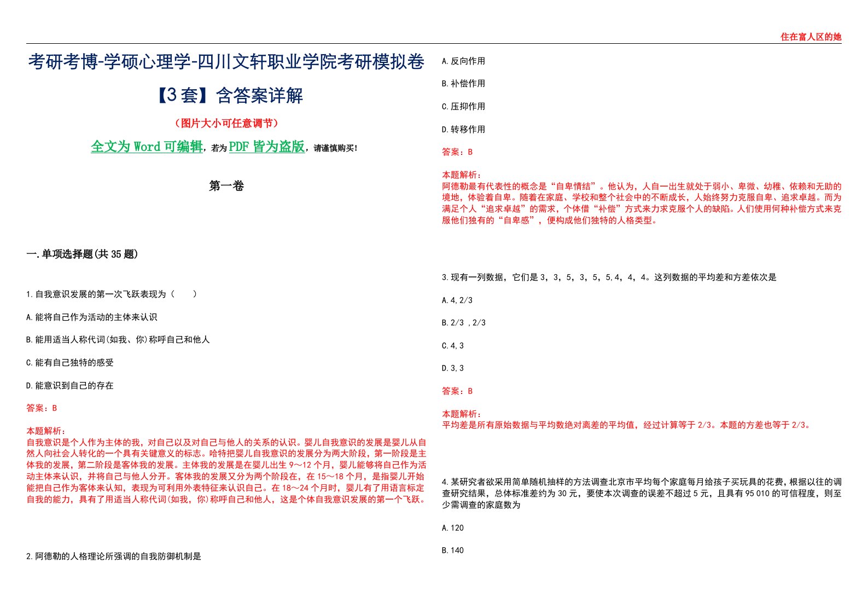Select option A.120

pyautogui.click(x=452, y=528)
